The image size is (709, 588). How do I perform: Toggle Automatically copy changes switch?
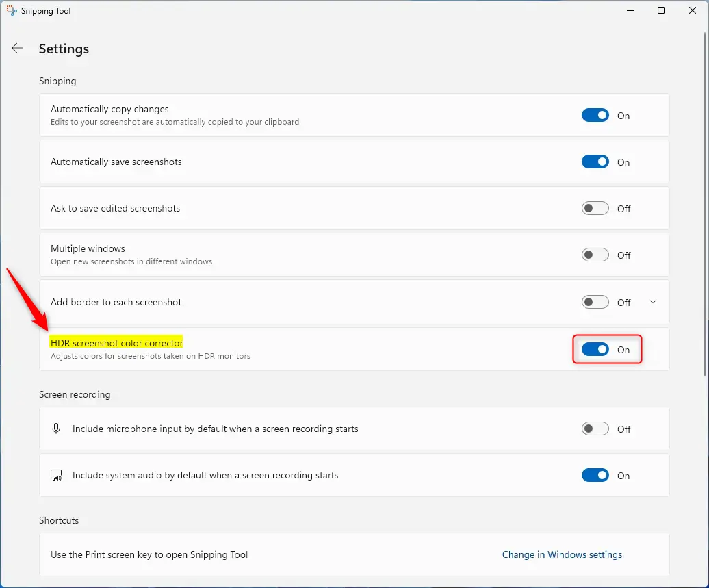pyautogui.click(x=595, y=115)
